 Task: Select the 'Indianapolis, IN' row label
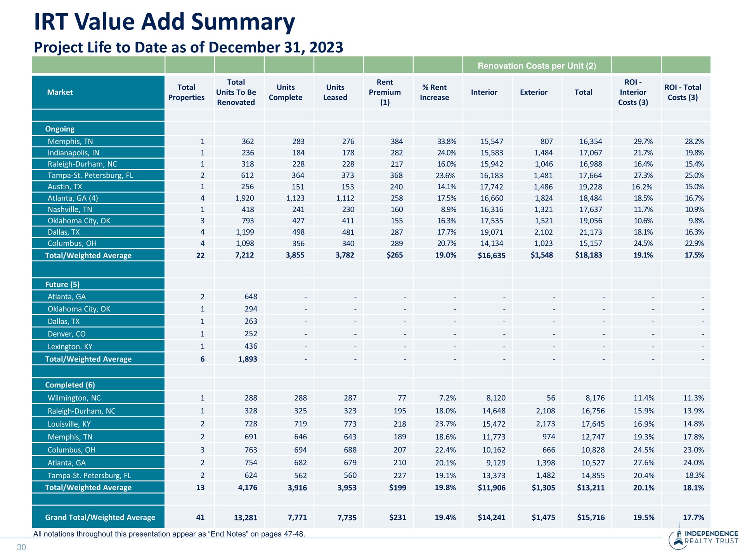point(73,153)
